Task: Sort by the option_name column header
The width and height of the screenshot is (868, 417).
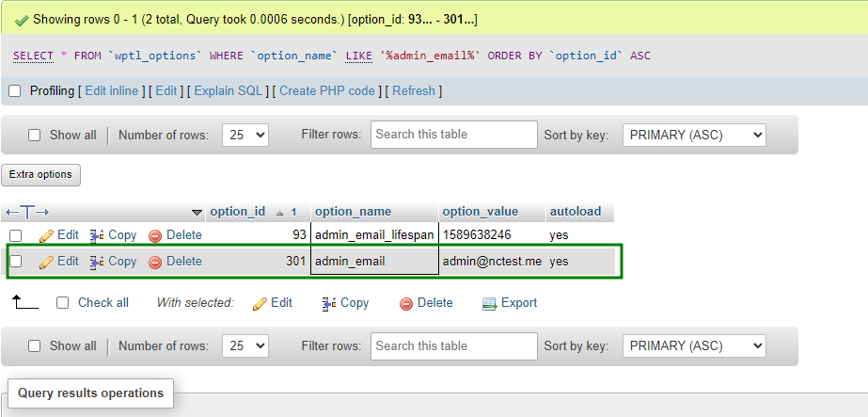Action: (x=352, y=211)
